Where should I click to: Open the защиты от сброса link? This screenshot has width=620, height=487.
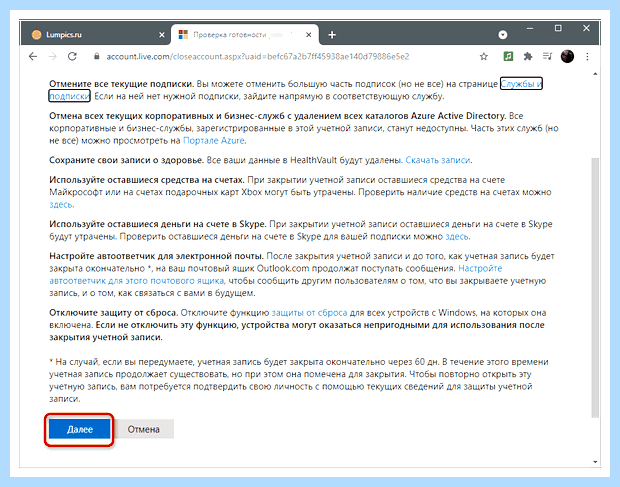click(309, 313)
